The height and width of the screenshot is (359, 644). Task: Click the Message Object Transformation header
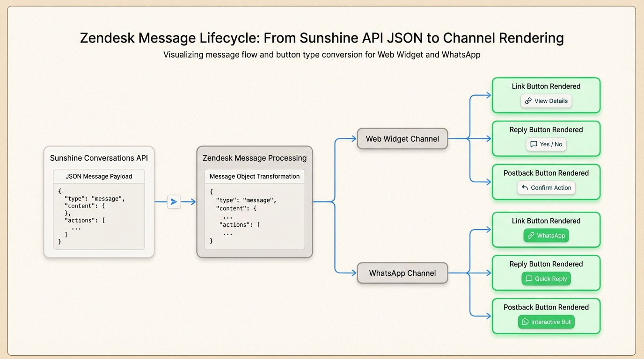point(255,176)
